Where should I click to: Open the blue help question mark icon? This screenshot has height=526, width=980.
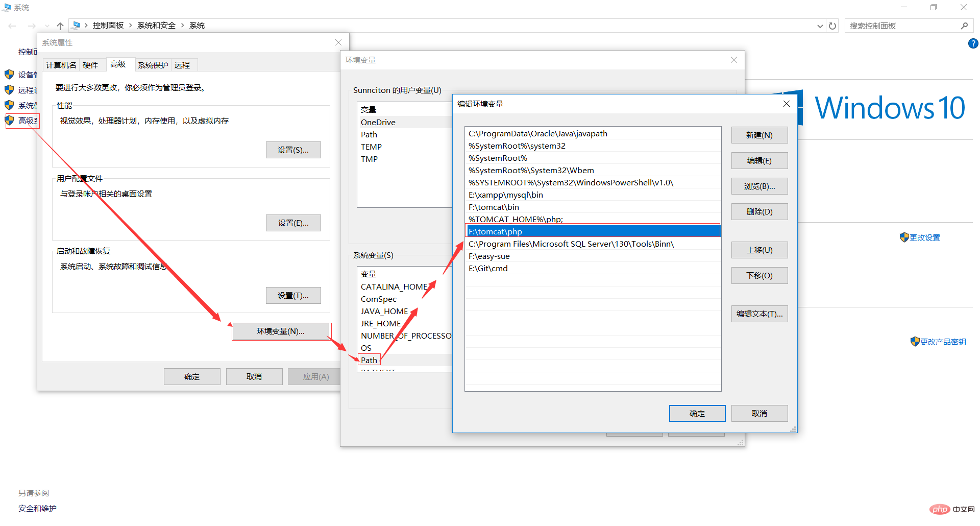[973, 43]
